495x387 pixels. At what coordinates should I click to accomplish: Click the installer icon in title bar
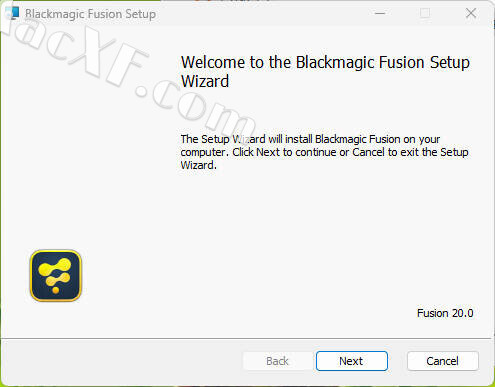(x=12, y=13)
